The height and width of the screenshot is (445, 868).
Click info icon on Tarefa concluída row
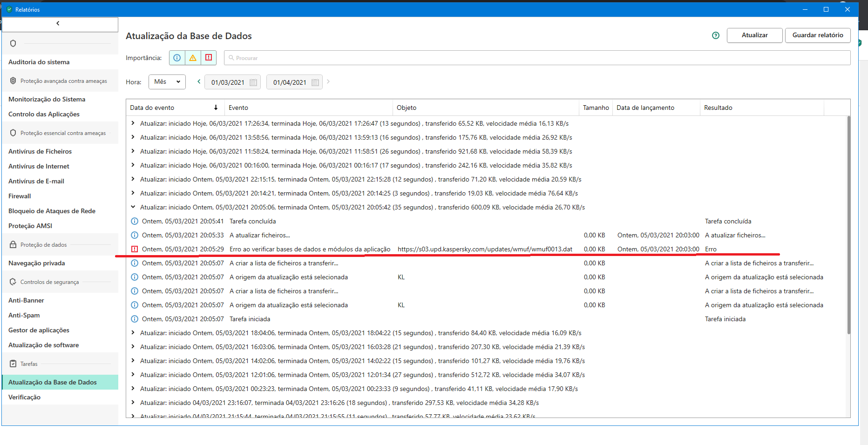point(135,221)
